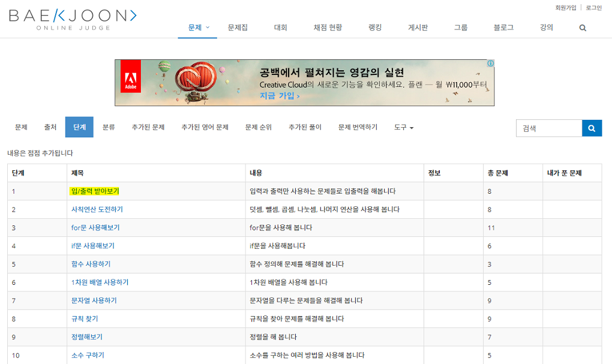
Task: Open the 도구 dropdown menu
Action: pos(404,127)
